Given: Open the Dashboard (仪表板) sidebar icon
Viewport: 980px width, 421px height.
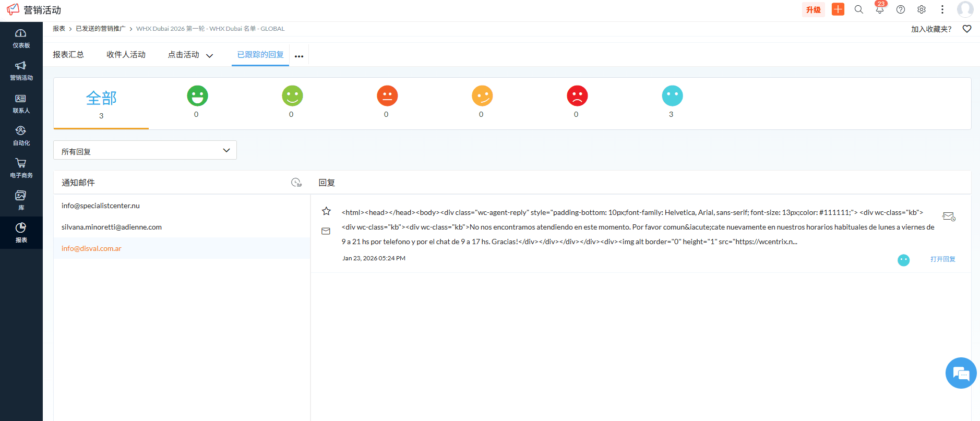Looking at the screenshot, I should pyautogui.click(x=21, y=38).
